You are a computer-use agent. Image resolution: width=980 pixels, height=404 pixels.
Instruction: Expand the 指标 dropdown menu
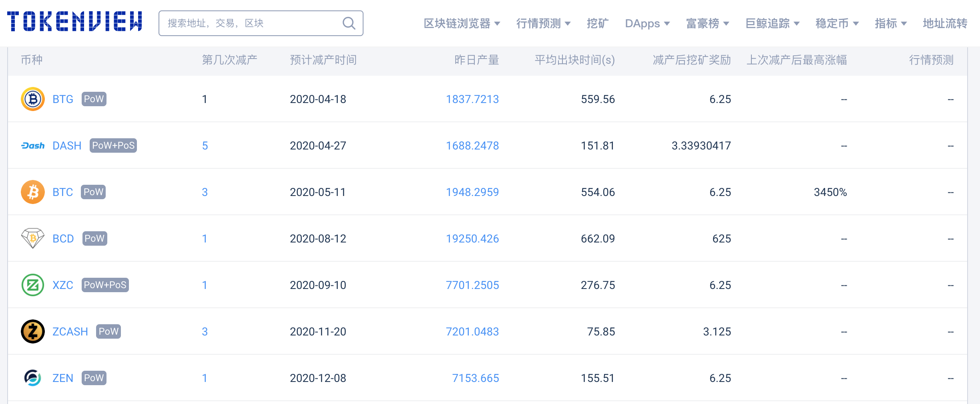coord(891,24)
